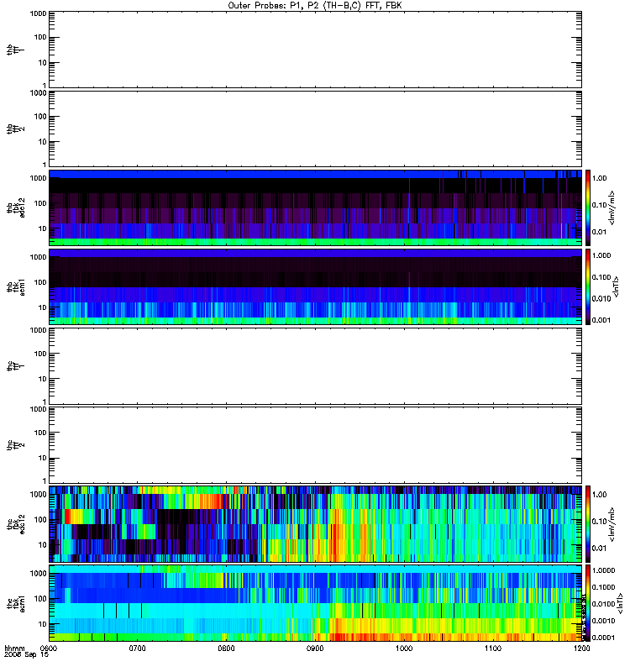630x672 pixels.
Task: Click the 1.0000 tick on thc scm1 color bar
Action: click(603, 570)
